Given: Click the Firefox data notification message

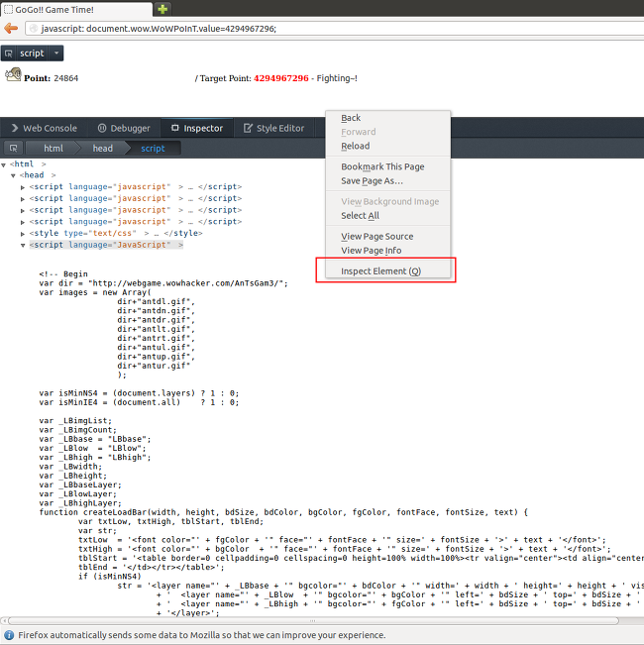Looking at the screenshot, I should point(201,635).
